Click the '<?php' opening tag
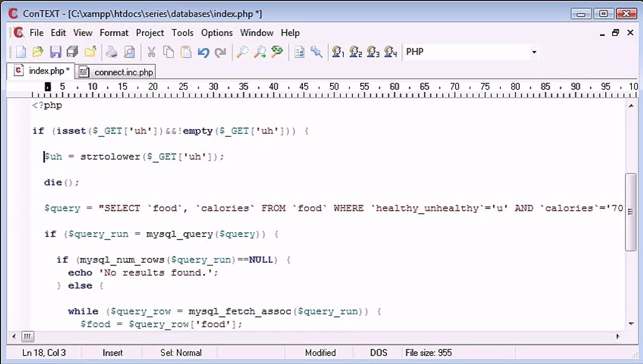The width and height of the screenshot is (643, 364). 47,105
